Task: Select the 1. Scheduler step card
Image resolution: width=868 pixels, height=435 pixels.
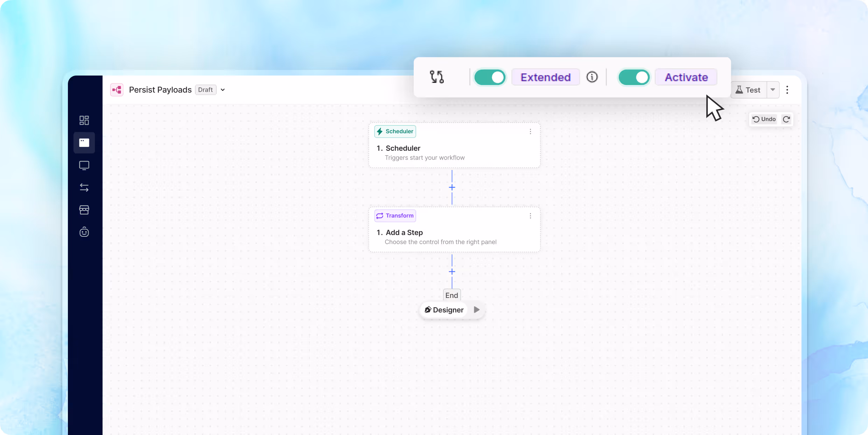Action: tap(454, 145)
